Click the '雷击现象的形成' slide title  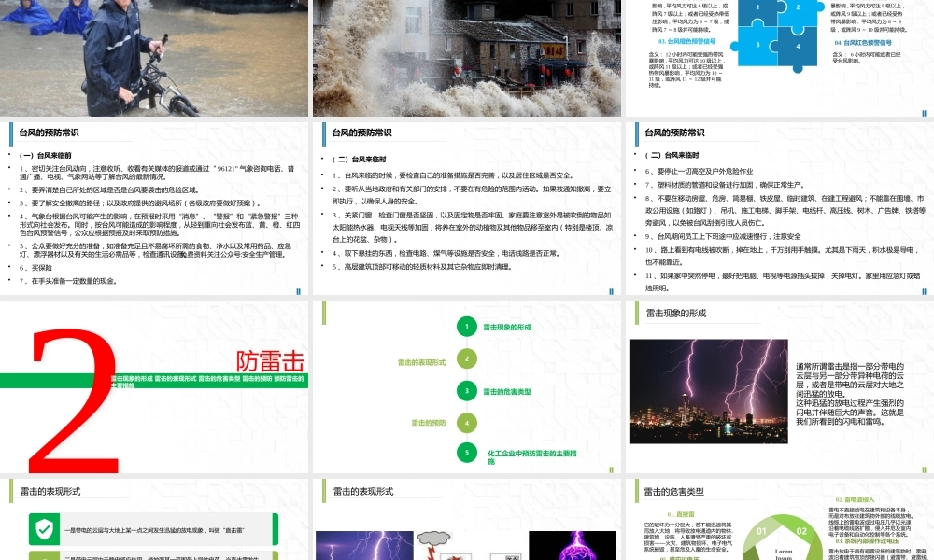click(x=675, y=313)
